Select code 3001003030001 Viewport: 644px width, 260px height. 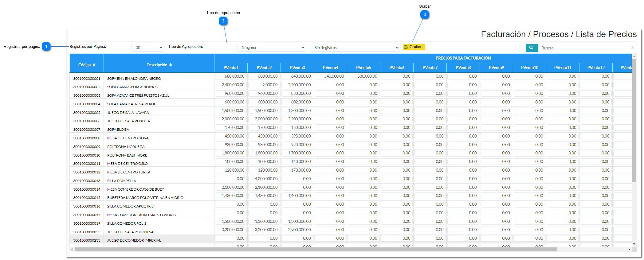pos(87,79)
